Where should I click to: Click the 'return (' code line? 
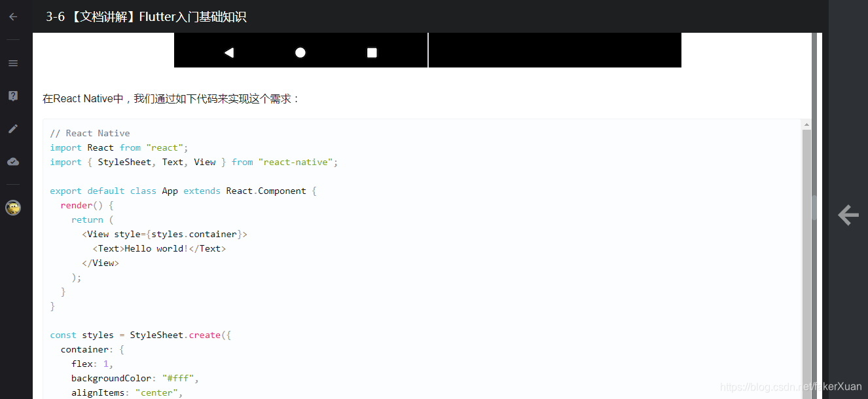pos(92,219)
